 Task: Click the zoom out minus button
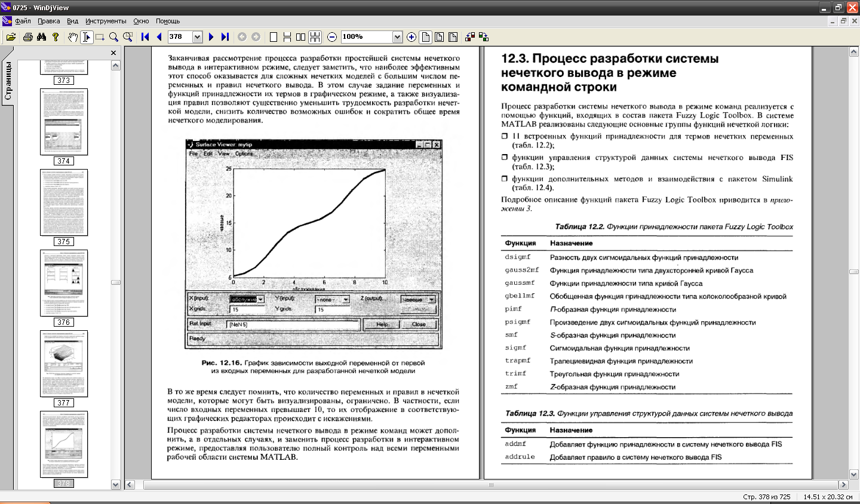pyautogui.click(x=332, y=37)
